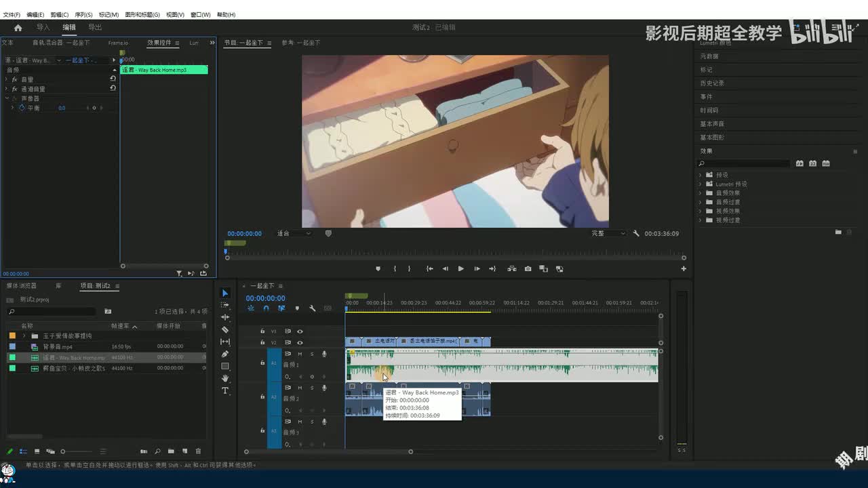
Task: Click the timeline wrench settings icon
Action: pyautogui.click(x=312, y=308)
